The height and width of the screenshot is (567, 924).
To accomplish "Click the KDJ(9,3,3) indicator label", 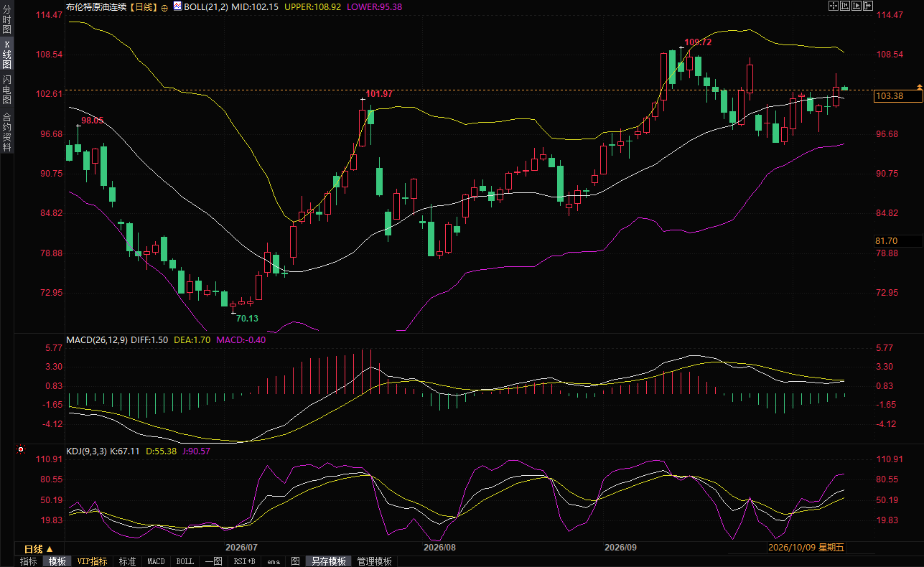I will 86,451.
